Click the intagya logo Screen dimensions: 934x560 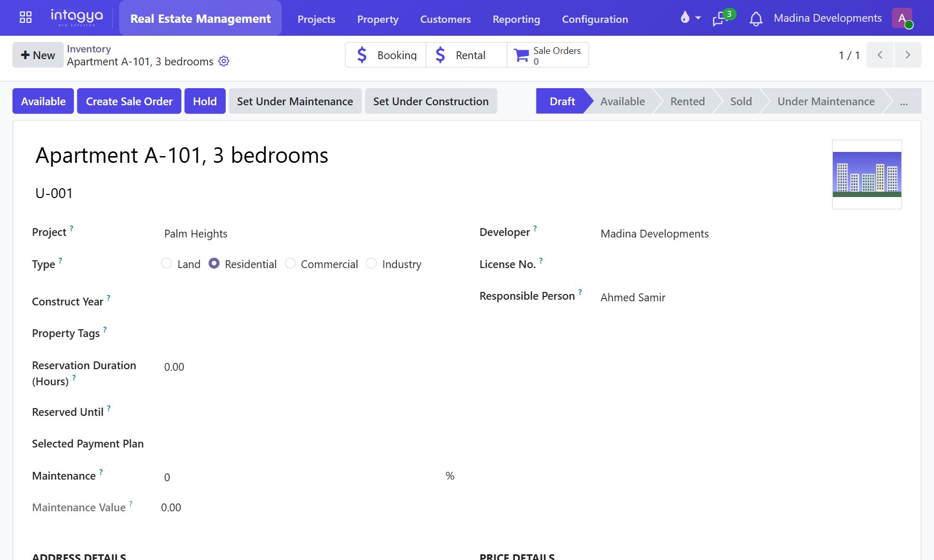[x=77, y=18]
